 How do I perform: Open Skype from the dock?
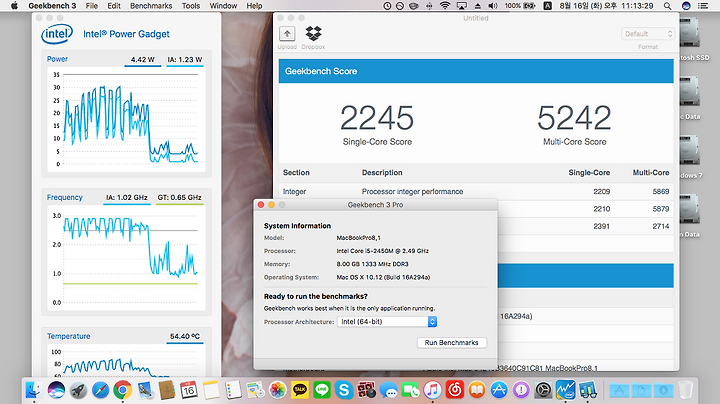(x=344, y=390)
